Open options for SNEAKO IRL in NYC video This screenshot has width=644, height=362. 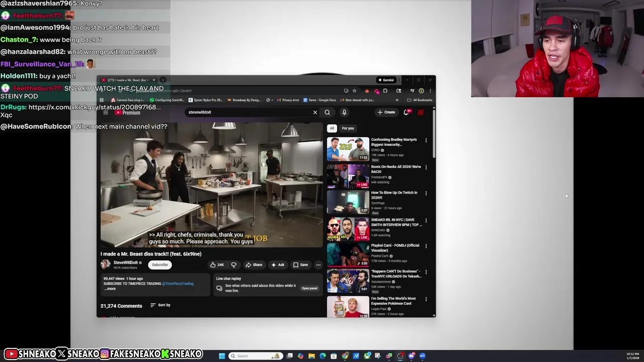click(x=426, y=221)
